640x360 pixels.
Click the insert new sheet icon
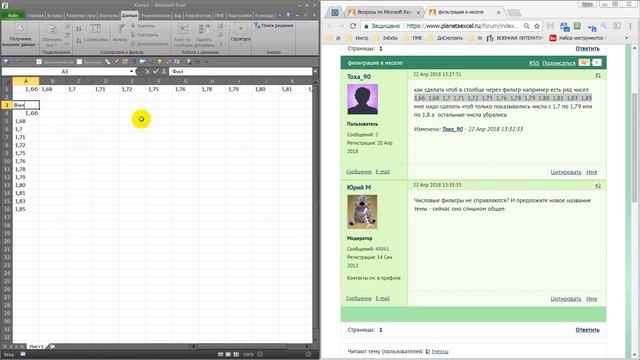pos(52,347)
